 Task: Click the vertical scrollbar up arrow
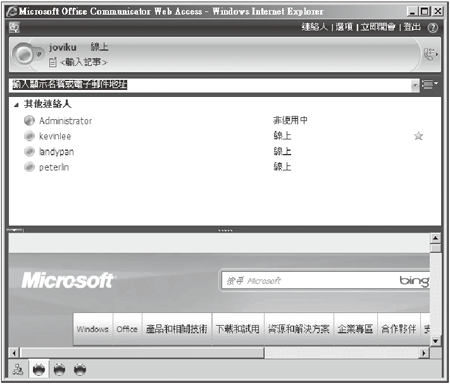coord(435,238)
